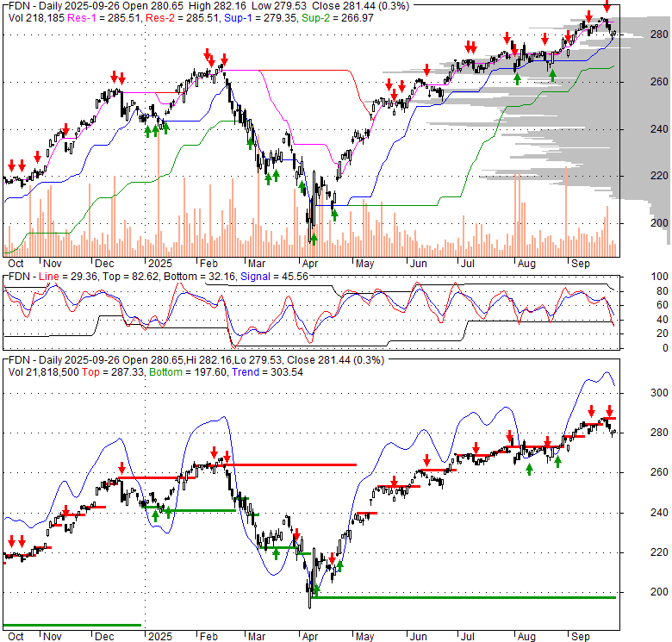Click the Bottom = 197.60 value
The image size is (672, 642).
[x=187, y=372]
